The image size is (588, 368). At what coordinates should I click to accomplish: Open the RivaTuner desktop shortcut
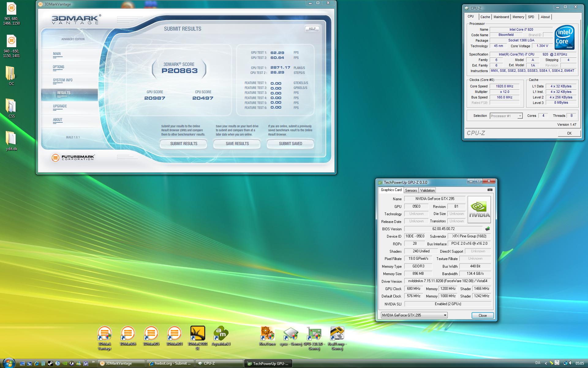[x=267, y=336]
